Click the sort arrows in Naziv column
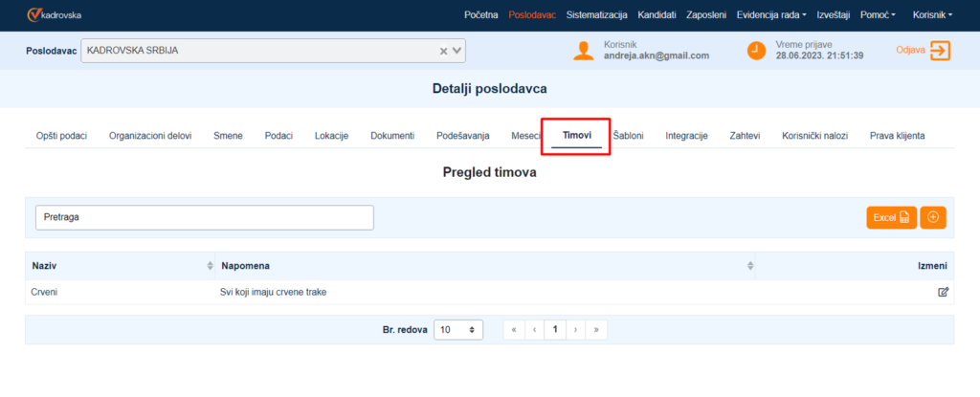 click(210, 265)
